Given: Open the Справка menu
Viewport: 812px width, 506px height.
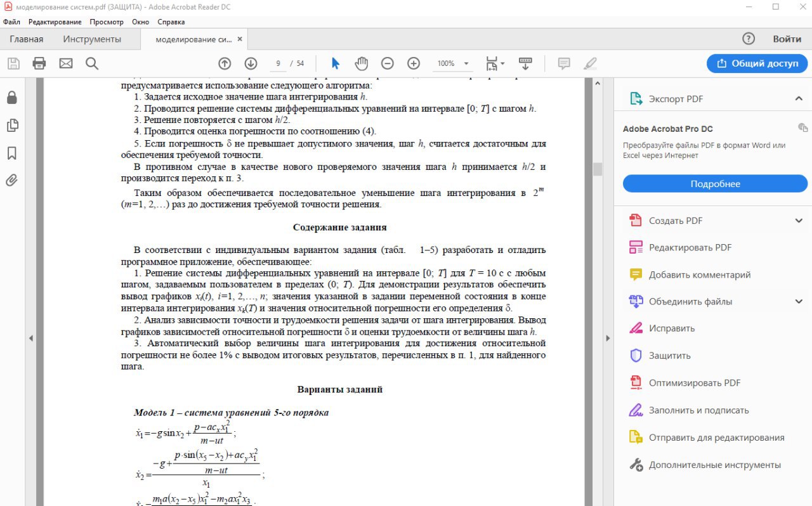Looking at the screenshot, I should pyautogui.click(x=171, y=22).
